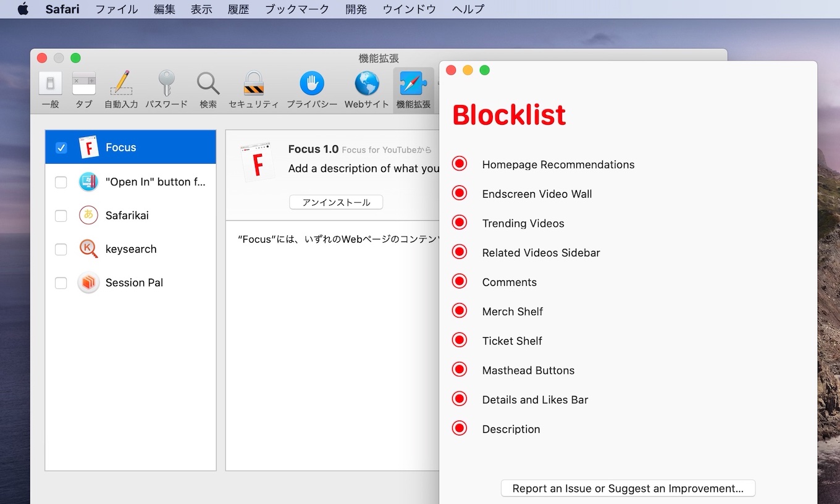Click Report an Issue or Suggest an Improvement
Screen dimensions: 840x504
tap(628, 489)
